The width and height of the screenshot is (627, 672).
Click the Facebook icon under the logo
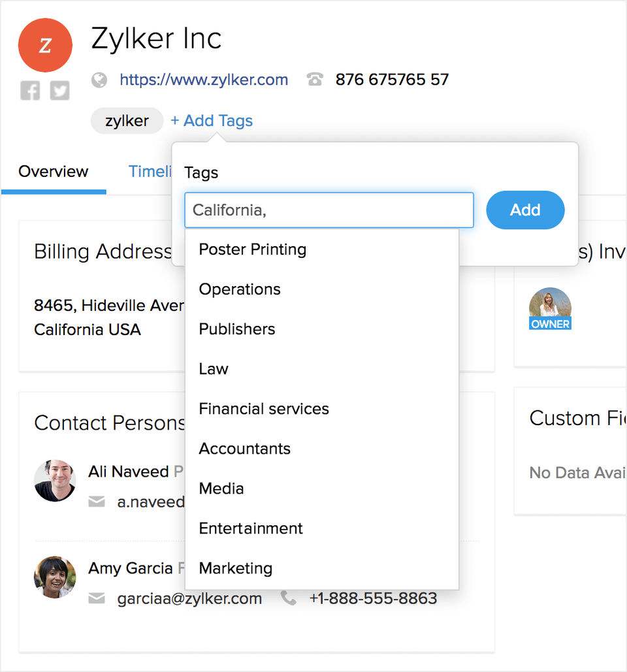point(30,90)
